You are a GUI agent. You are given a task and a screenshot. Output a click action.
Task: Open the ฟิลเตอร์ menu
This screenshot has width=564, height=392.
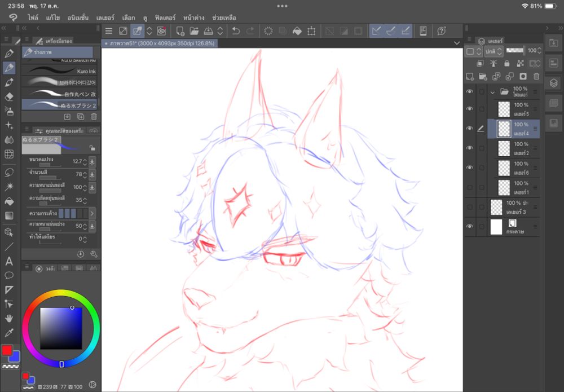165,17
